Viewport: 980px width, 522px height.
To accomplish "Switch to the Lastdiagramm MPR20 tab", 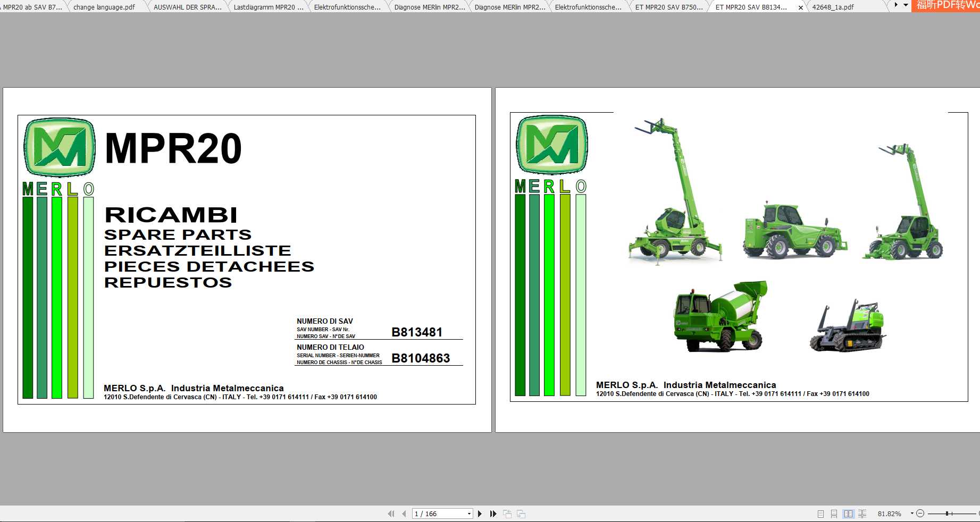I will [269, 7].
